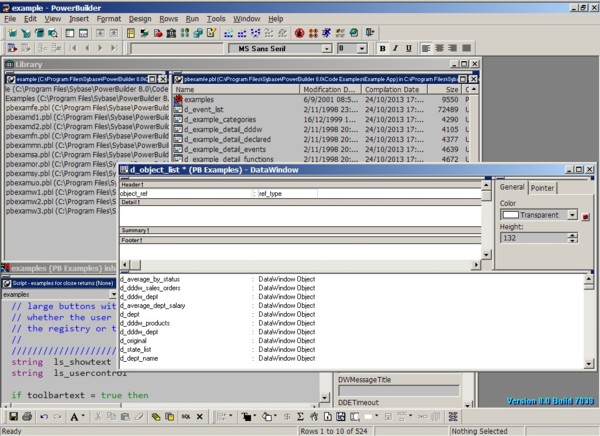This screenshot has width=600, height=436.
Task: Click the Inherit icon in PowerBar
Action: [26, 33]
